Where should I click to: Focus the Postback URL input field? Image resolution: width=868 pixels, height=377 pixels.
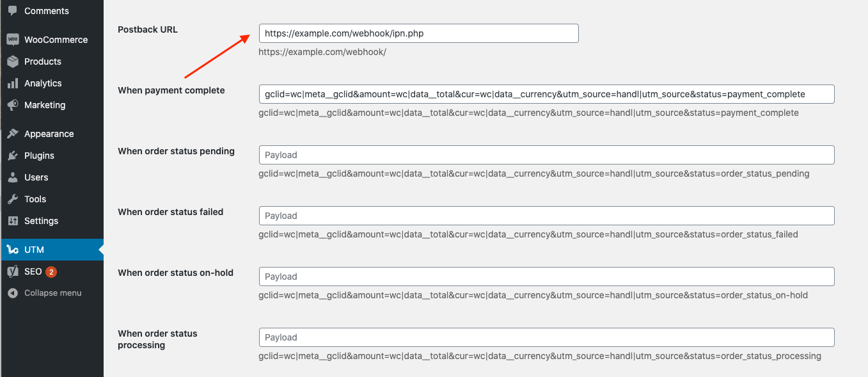(x=418, y=33)
